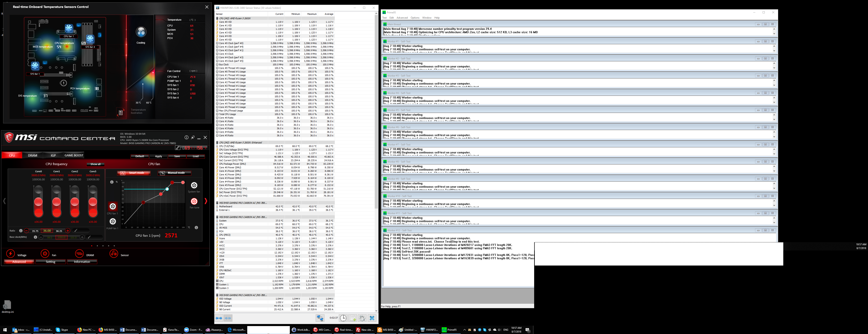The image size is (868, 334).
Task: Click the motherboard illustration toggle icon
Action: [x=121, y=113]
